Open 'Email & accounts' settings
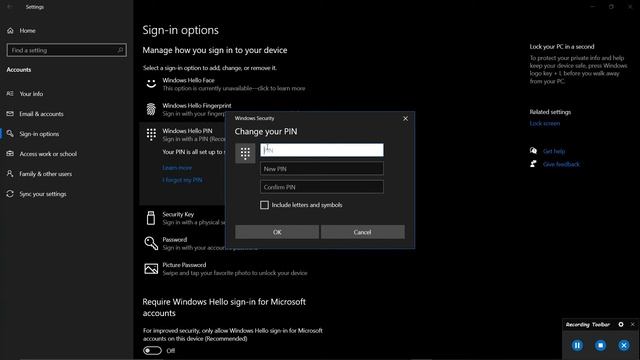640x360 pixels. pyautogui.click(x=41, y=114)
